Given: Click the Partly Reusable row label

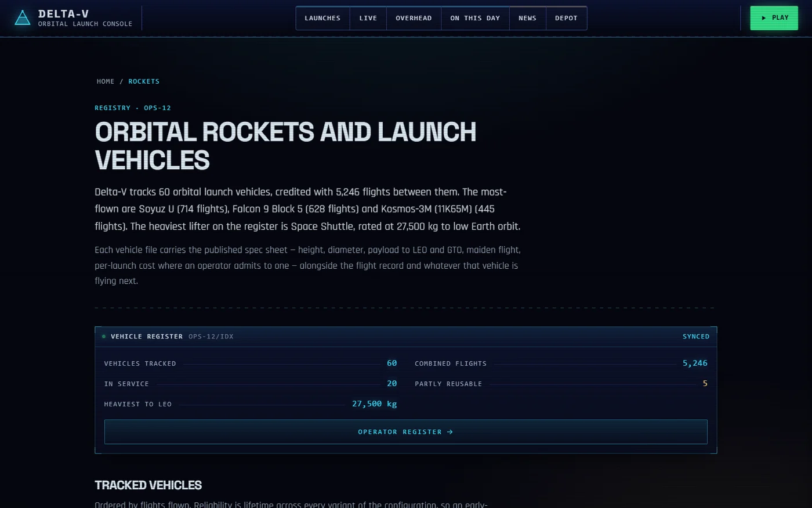Looking at the screenshot, I should click(x=448, y=384).
